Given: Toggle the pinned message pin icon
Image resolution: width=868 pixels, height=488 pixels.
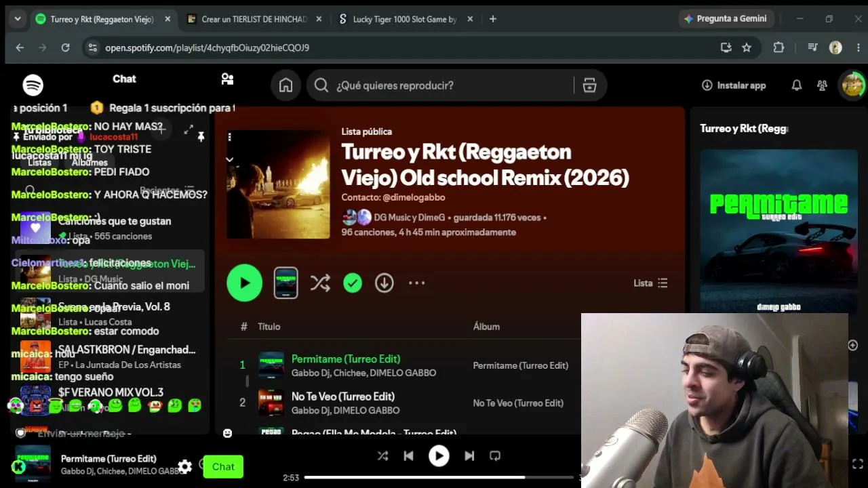Looking at the screenshot, I should (x=201, y=137).
